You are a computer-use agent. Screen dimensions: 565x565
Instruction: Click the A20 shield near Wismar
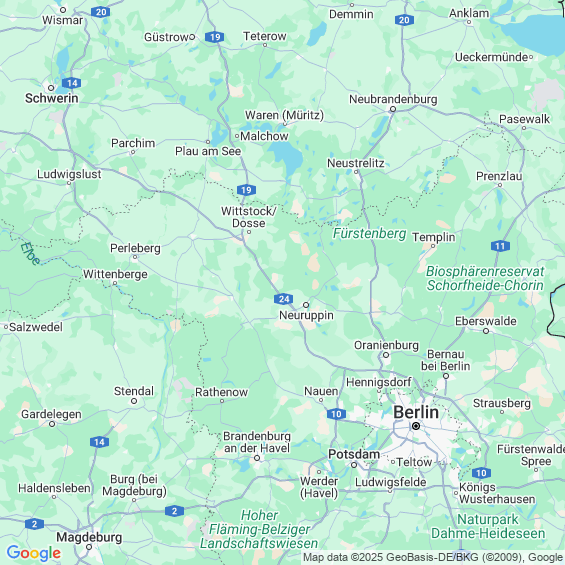tap(101, 12)
